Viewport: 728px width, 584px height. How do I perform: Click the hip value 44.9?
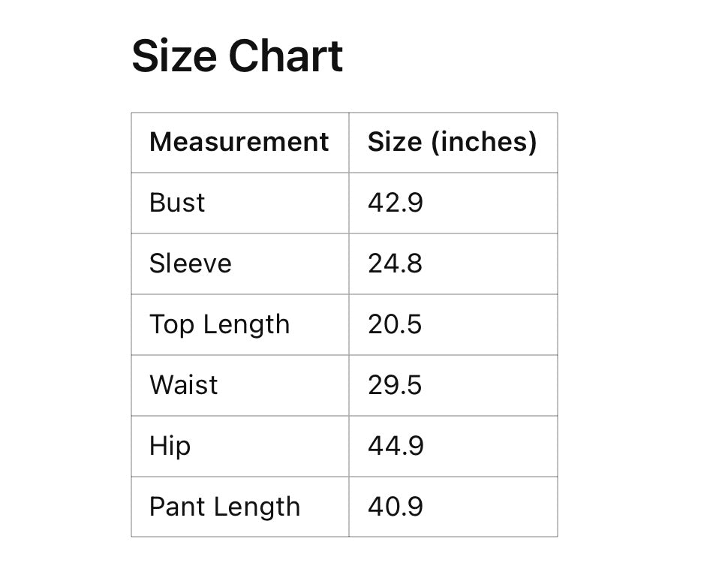click(396, 446)
